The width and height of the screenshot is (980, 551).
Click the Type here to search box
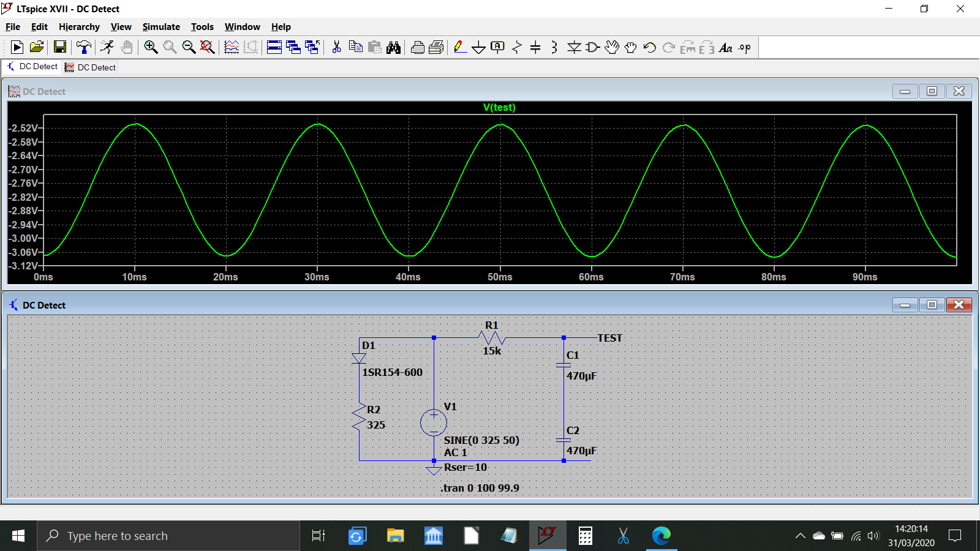(168, 536)
